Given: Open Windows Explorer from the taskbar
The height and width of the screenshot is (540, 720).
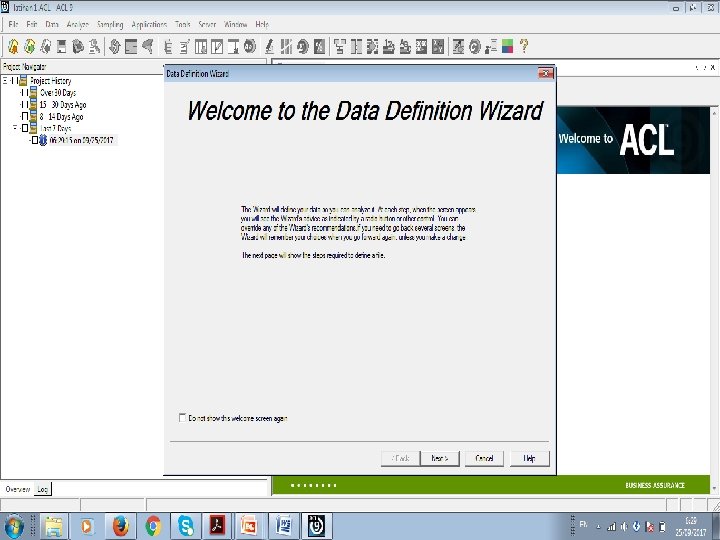Looking at the screenshot, I should coord(54,526).
